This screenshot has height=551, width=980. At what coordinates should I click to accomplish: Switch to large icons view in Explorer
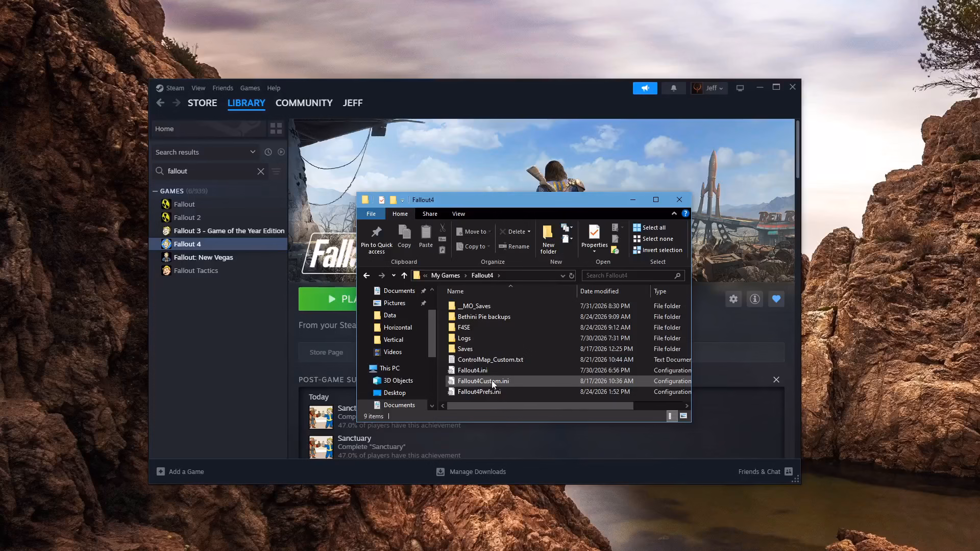[683, 416]
